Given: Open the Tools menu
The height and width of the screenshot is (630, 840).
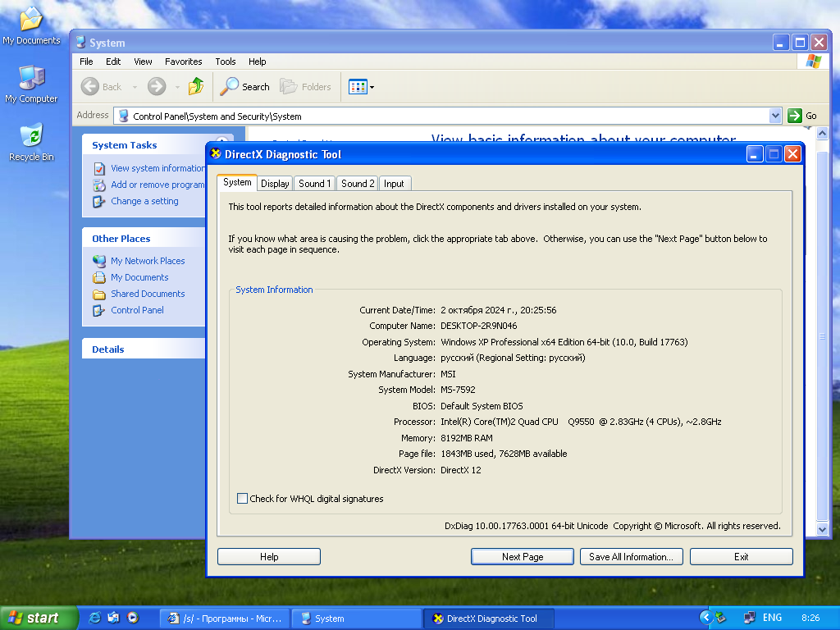Looking at the screenshot, I should (x=225, y=62).
